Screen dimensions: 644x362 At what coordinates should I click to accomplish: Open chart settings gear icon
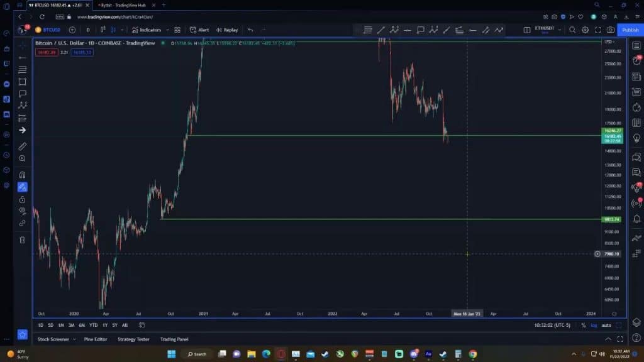tap(585, 30)
